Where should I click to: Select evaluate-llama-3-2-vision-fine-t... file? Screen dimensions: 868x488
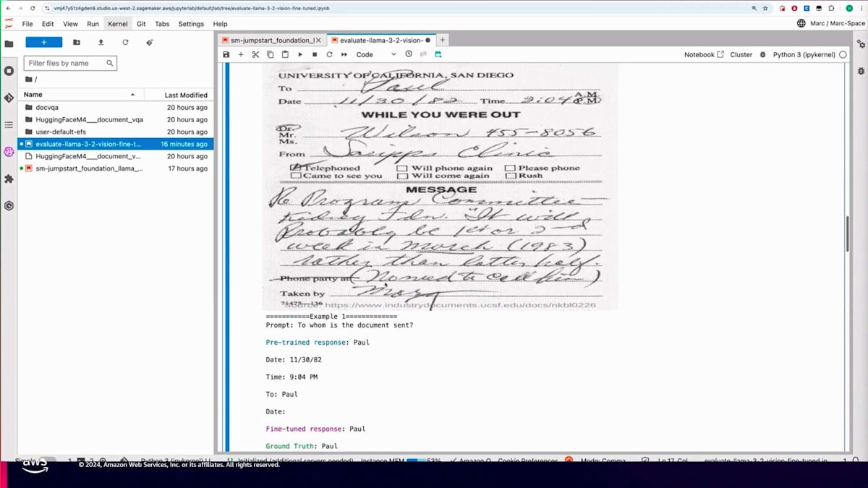tap(116, 144)
